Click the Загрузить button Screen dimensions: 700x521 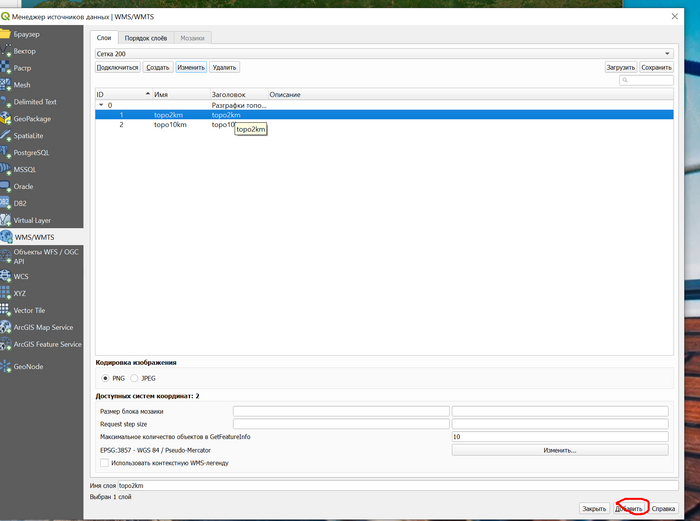tap(621, 67)
